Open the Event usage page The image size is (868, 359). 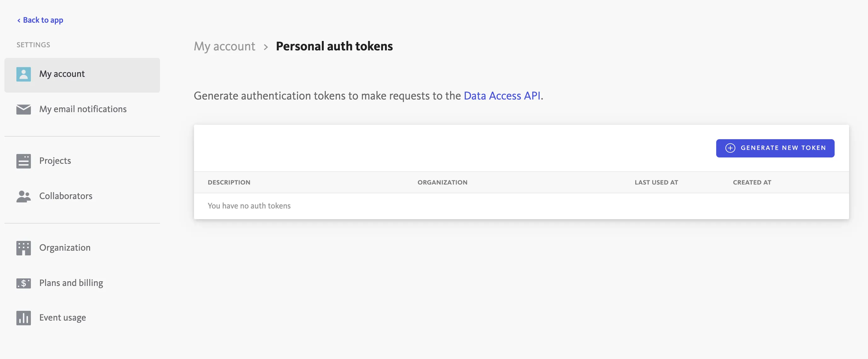point(62,317)
